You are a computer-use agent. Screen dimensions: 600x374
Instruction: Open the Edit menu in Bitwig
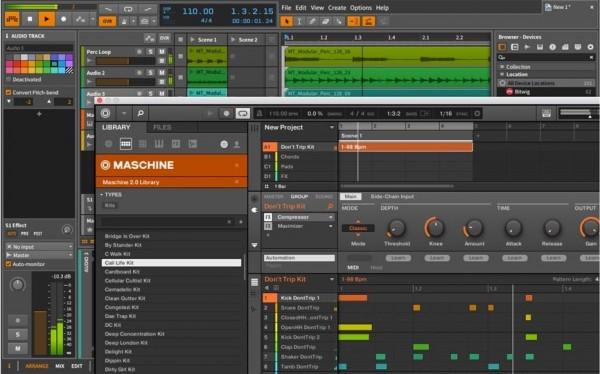click(301, 8)
